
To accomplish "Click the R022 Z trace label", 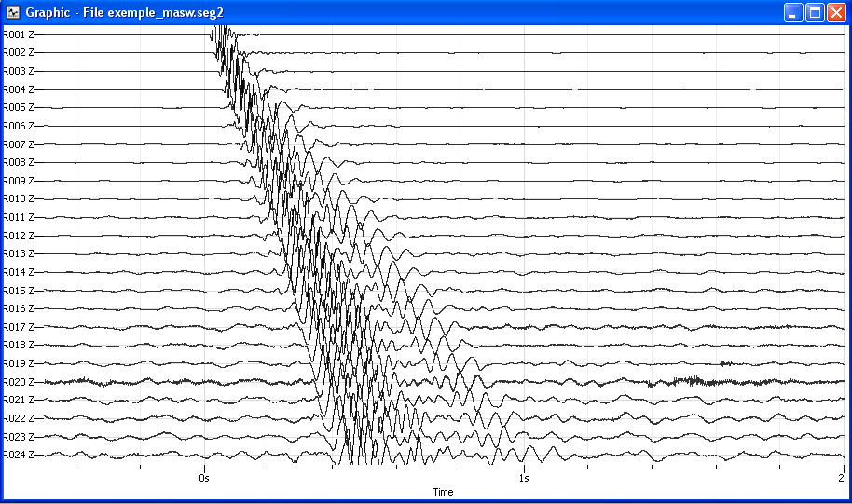I will coord(19,418).
